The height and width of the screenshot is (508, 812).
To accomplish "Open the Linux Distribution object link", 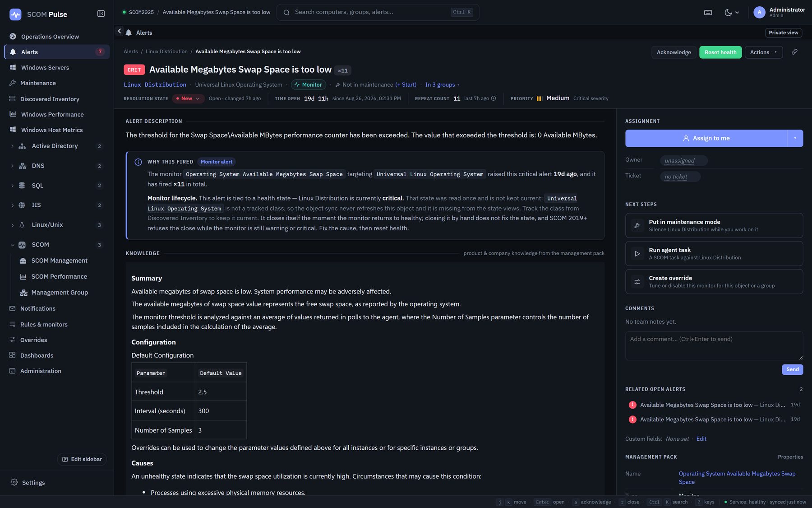I will [x=155, y=85].
